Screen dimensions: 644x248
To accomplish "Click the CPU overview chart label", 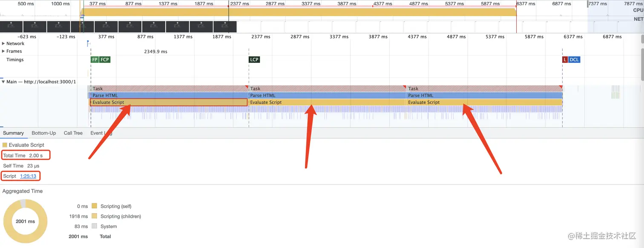I will pos(638,10).
